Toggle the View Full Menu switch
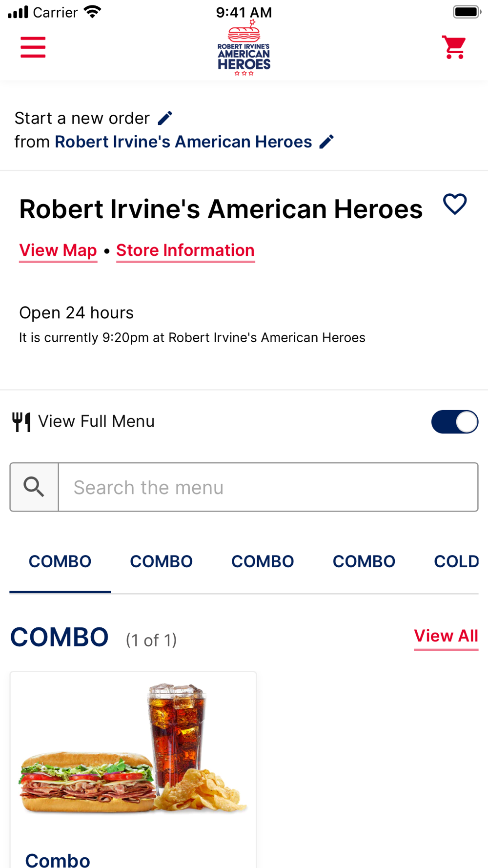This screenshot has height=868, width=488. tap(455, 422)
